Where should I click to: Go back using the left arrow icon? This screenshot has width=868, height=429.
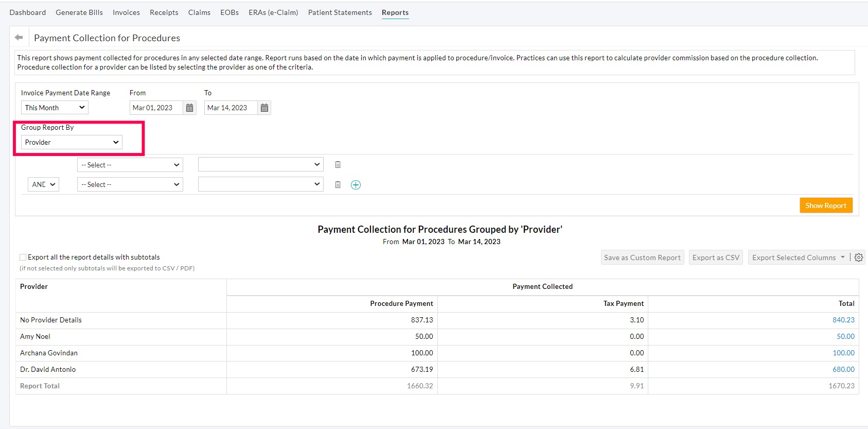click(19, 38)
